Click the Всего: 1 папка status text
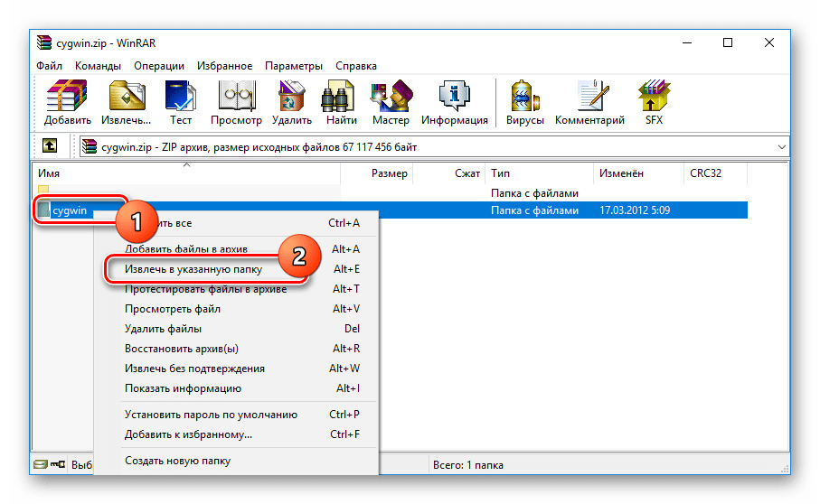This screenshot has width=820, height=504. 468,465
